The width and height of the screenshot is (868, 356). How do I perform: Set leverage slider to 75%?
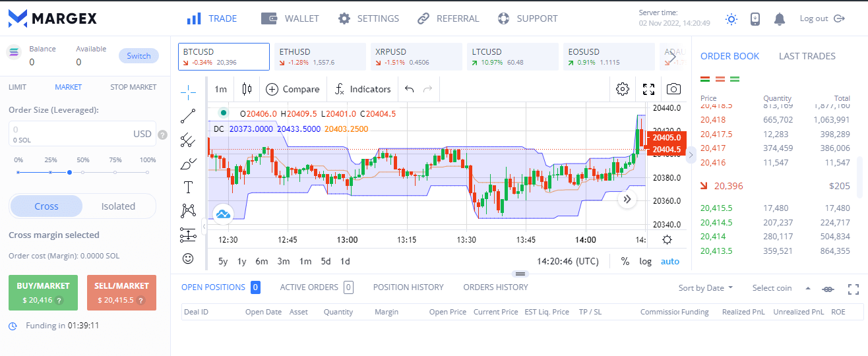point(115,172)
